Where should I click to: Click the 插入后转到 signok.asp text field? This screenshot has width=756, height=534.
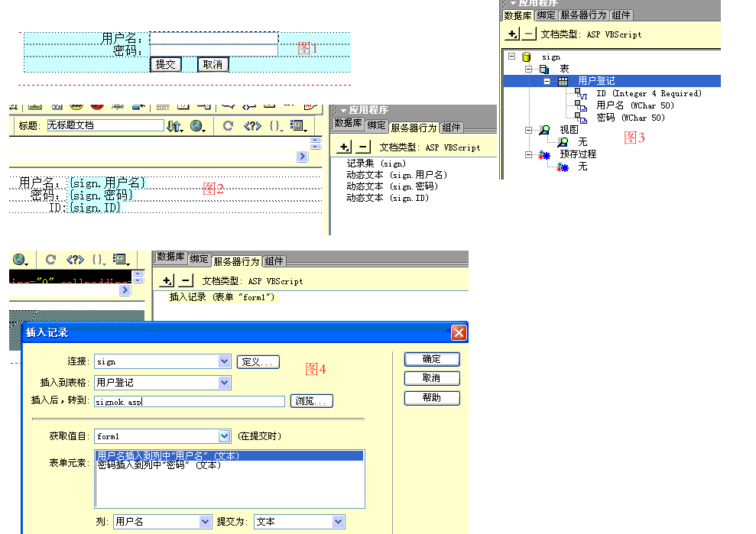(189, 401)
